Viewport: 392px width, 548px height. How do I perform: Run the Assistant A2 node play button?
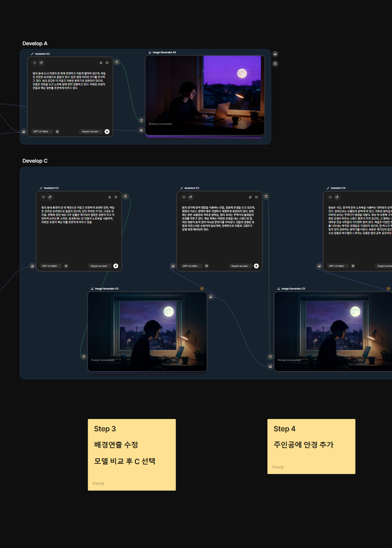107,132
